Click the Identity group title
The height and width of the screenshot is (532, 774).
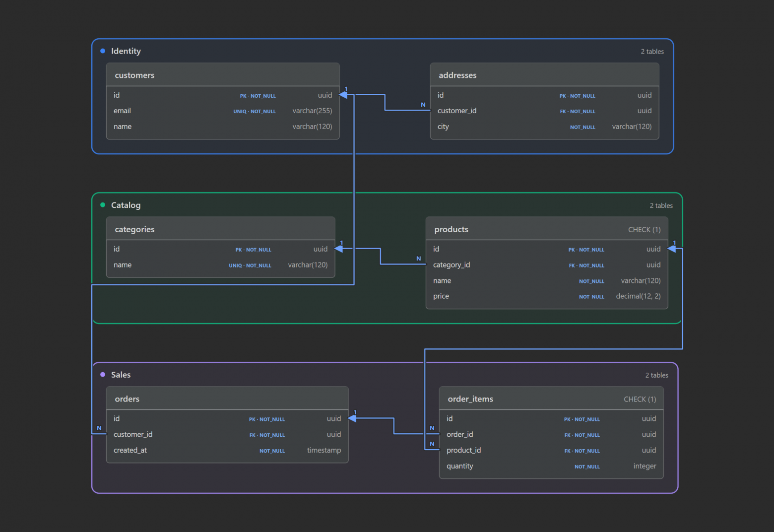(126, 51)
